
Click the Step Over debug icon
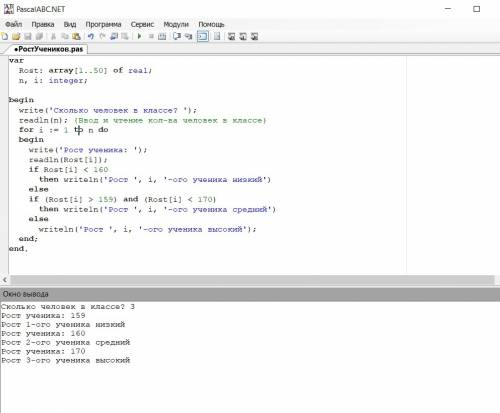coord(177,36)
